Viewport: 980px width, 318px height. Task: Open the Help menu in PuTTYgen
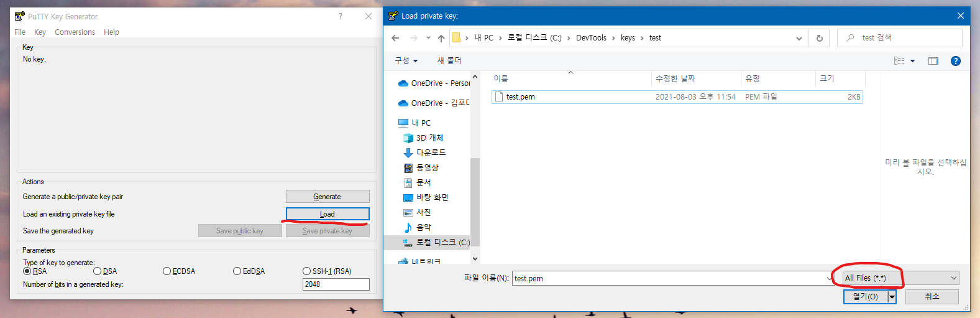111,32
